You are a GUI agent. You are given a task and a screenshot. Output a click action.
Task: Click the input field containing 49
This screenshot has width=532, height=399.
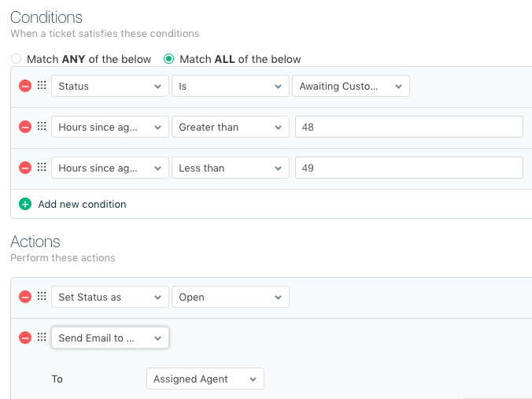tap(408, 168)
